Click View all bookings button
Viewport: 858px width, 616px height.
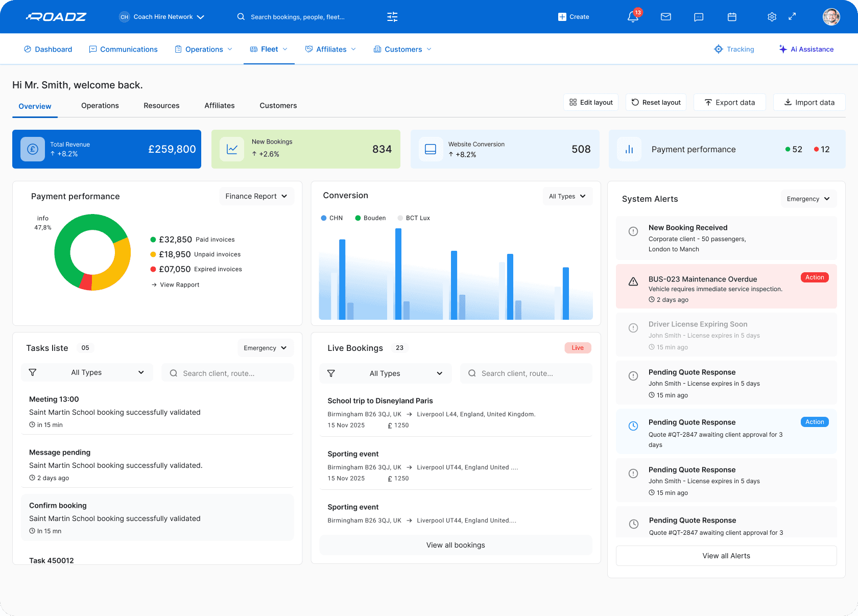(x=456, y=545)
